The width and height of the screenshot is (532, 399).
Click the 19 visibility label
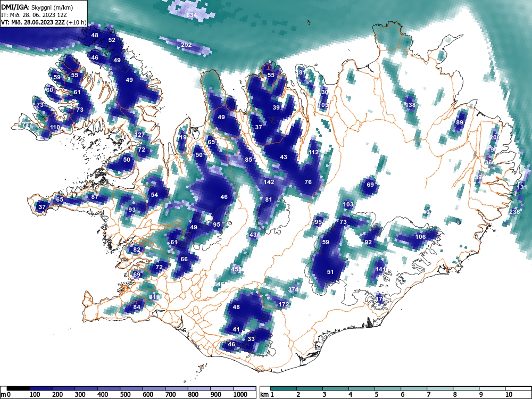pos(183,137)
